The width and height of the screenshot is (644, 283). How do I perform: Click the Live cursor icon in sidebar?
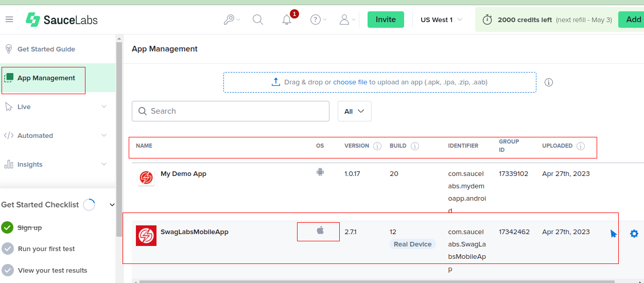tap(8, 107)
